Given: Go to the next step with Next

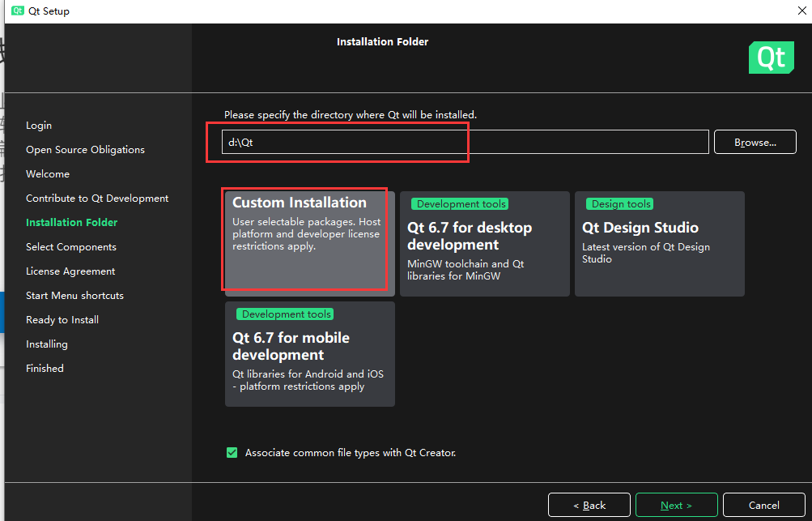Looking at the screenshot, I should pos(676,505).
